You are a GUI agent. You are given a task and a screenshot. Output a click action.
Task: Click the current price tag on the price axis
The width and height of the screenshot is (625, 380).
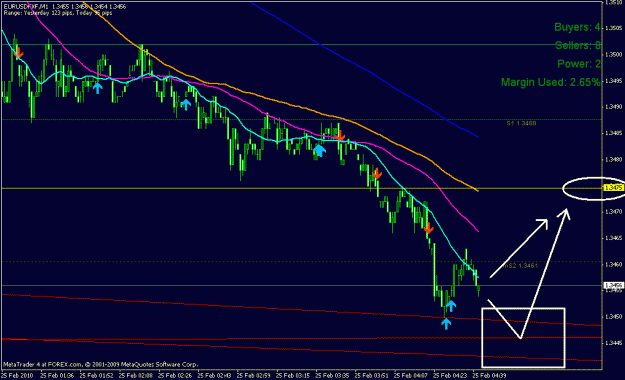(x=614, y=285)
